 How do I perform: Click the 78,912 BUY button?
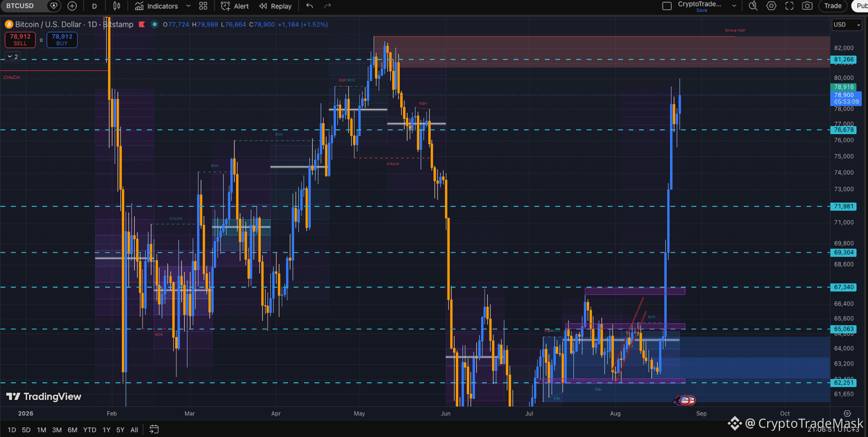[62, 40]
